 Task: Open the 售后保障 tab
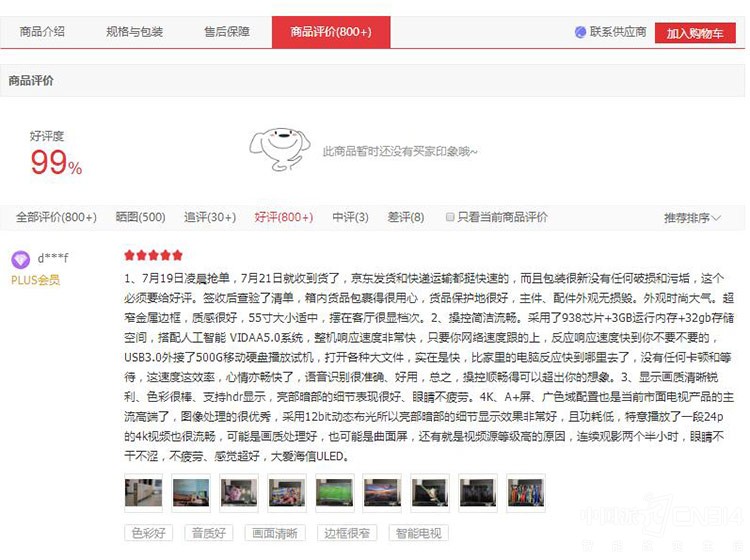tap(227, 32)
